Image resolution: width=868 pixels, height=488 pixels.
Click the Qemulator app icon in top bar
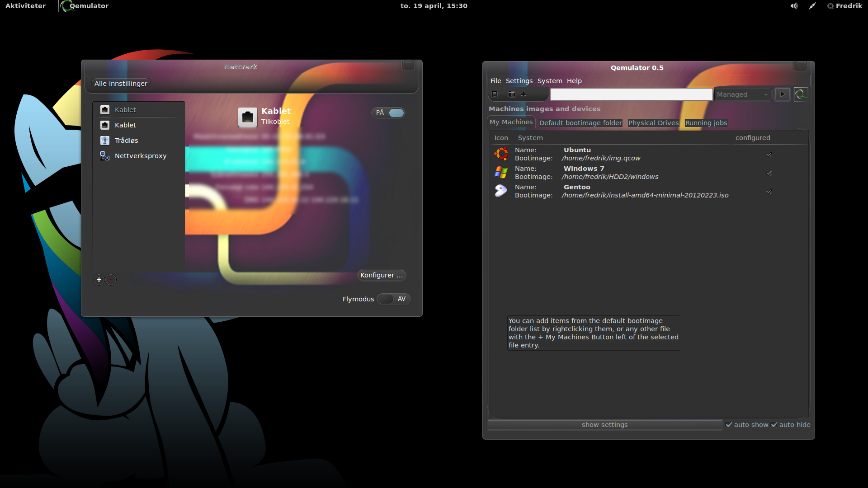66,6
